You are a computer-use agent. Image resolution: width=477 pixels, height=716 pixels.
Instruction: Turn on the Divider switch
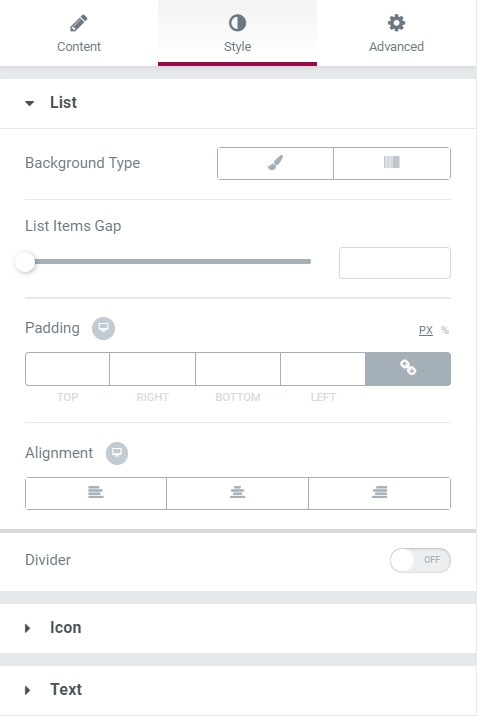pos(420,560)
